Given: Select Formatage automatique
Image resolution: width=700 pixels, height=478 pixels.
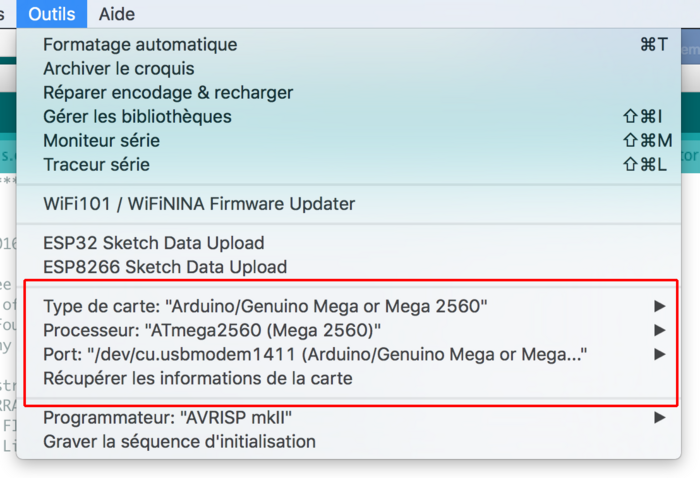Looking at the screenshot, I should coord(349,45).
